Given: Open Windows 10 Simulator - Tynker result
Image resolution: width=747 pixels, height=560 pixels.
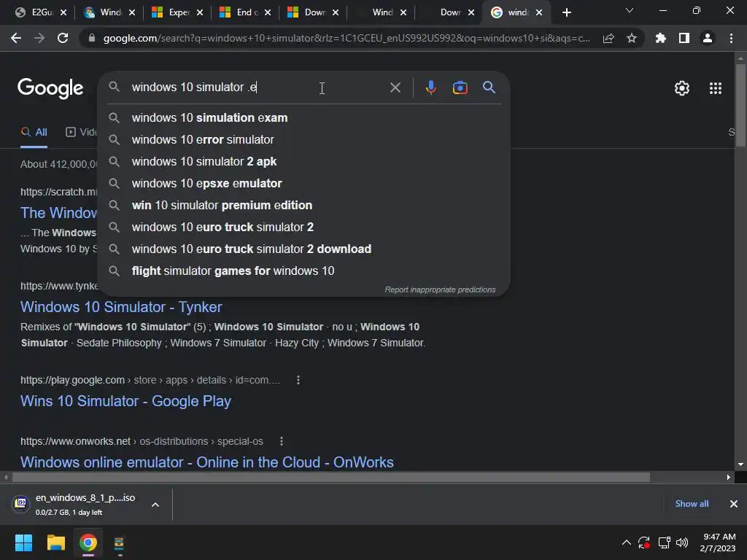Looking at the screenshot, I should 121,307.
